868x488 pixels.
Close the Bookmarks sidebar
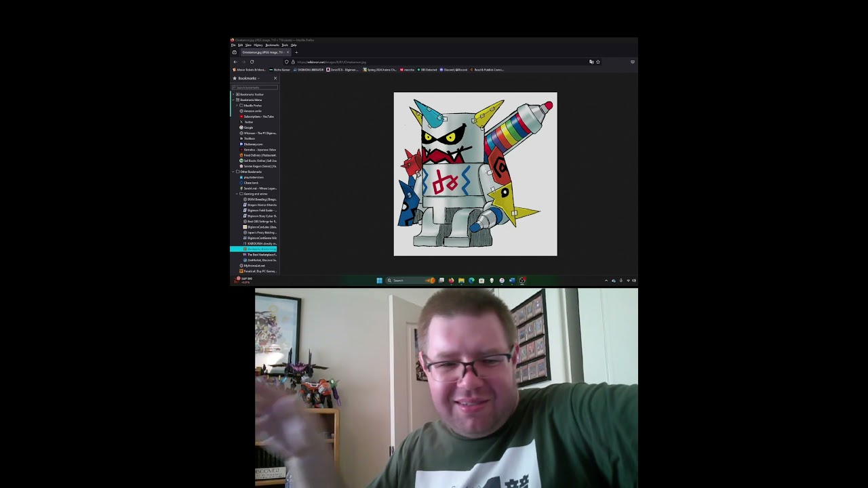[x=275, y=78]
